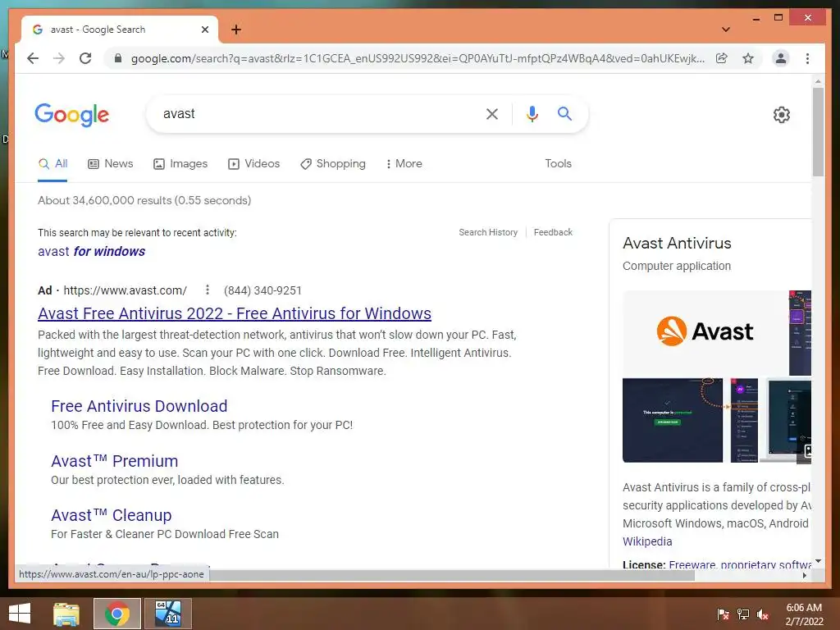Screen dimensions: 840x630
Task: Open the dark Avast dashboard screenshot
Action: pyautogui.click(x=673, y=421)
